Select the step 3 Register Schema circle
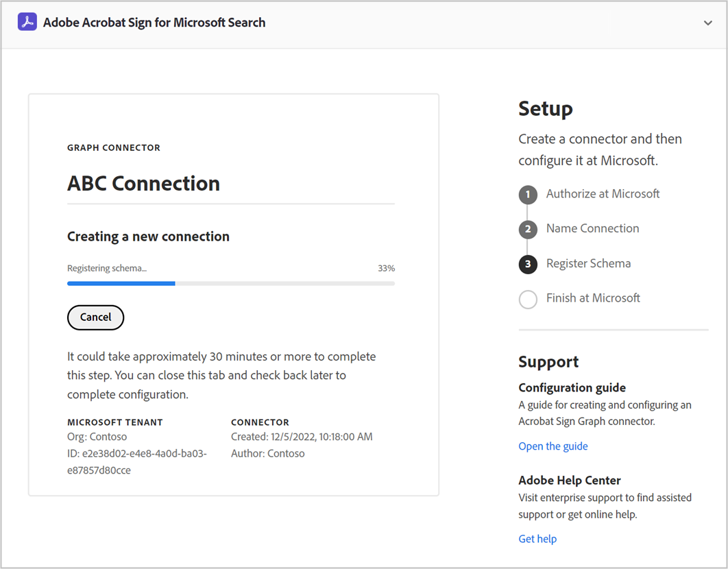The height and width of the screenshot is (569, 728). pos(528,264)
